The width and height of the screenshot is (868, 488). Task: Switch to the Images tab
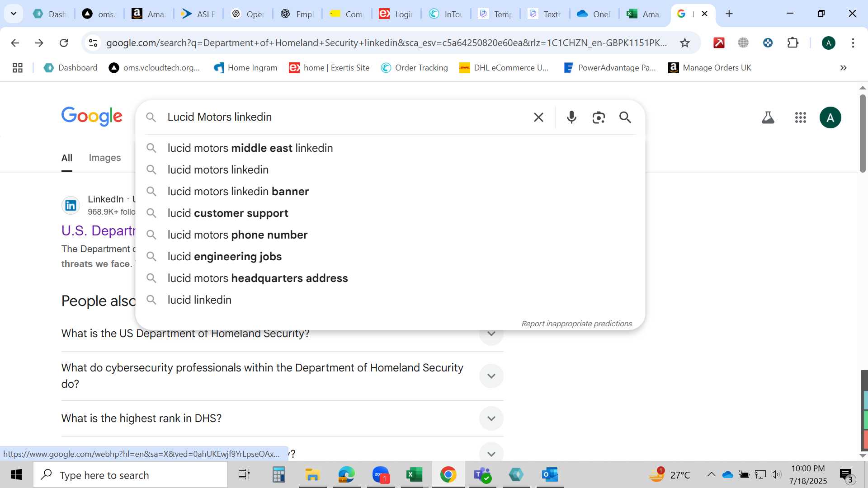point(105,158)
